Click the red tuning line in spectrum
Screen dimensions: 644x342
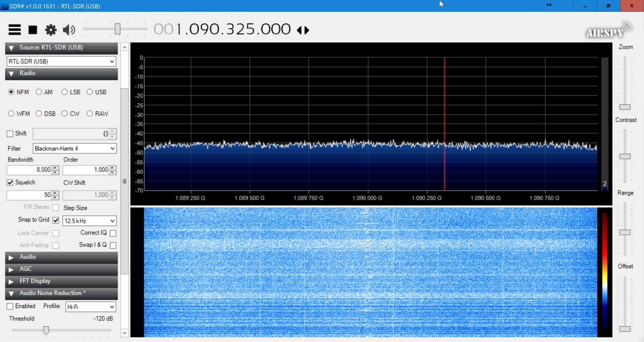[444, 124]
